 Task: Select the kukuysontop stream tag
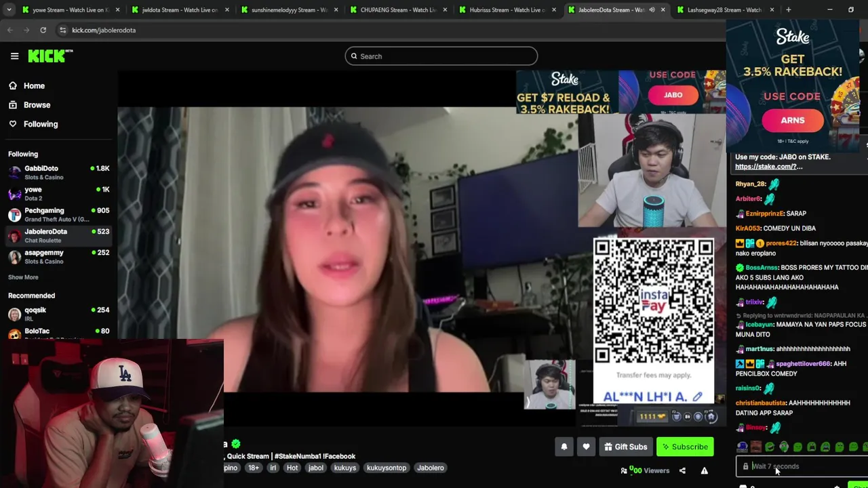[x=387, y=468]
